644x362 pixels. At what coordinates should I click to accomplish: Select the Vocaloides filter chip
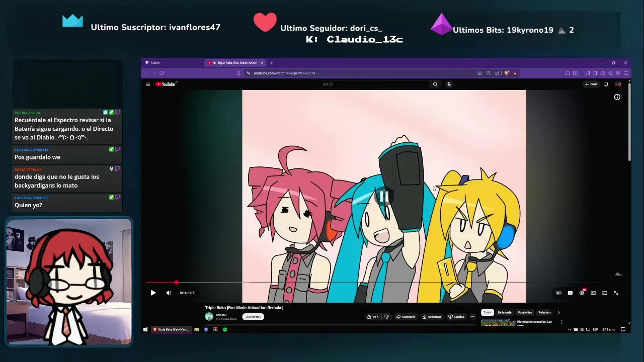(525, 312)
